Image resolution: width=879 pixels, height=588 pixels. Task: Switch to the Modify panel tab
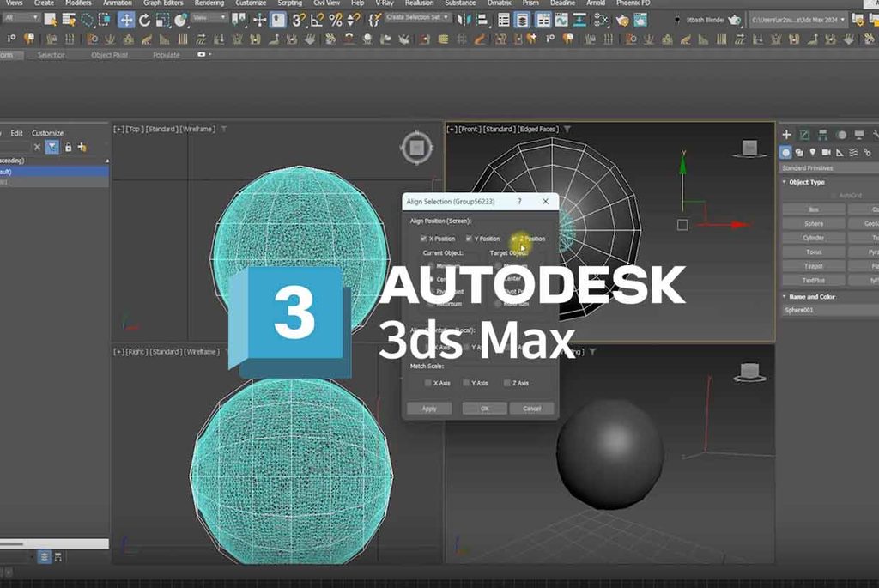coord(804,135)
